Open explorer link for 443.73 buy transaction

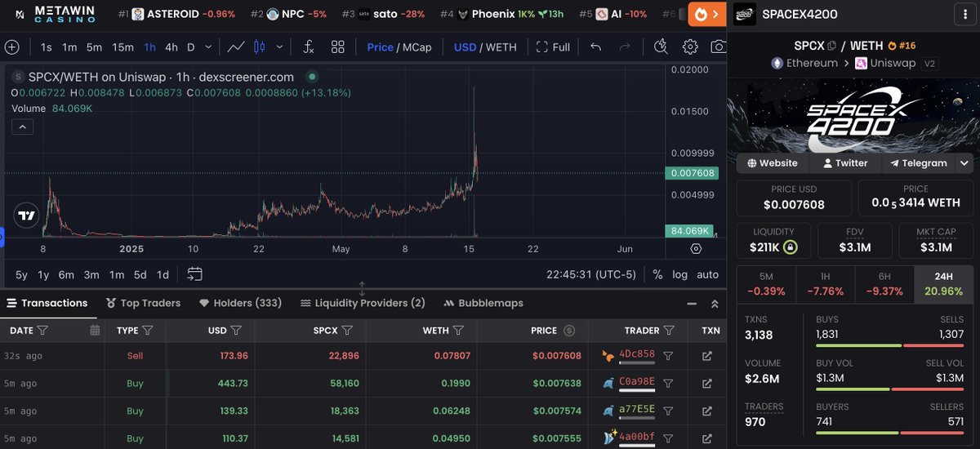point(707,384)
